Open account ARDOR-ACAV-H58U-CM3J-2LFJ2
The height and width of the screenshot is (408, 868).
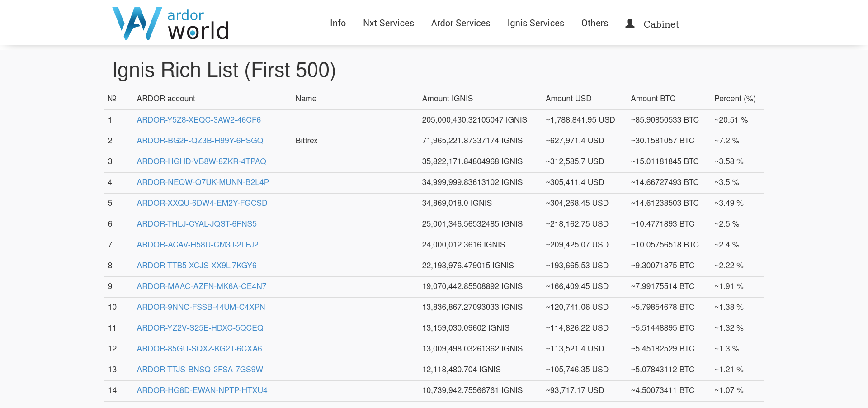click(198, 245)
